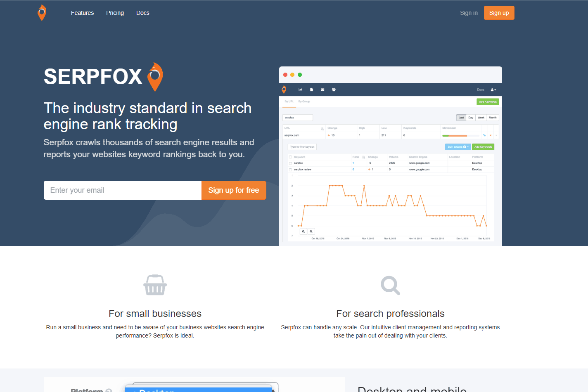
Task: Click Sign up for free button
Action: pyautogui.click(x=234, y=190)
